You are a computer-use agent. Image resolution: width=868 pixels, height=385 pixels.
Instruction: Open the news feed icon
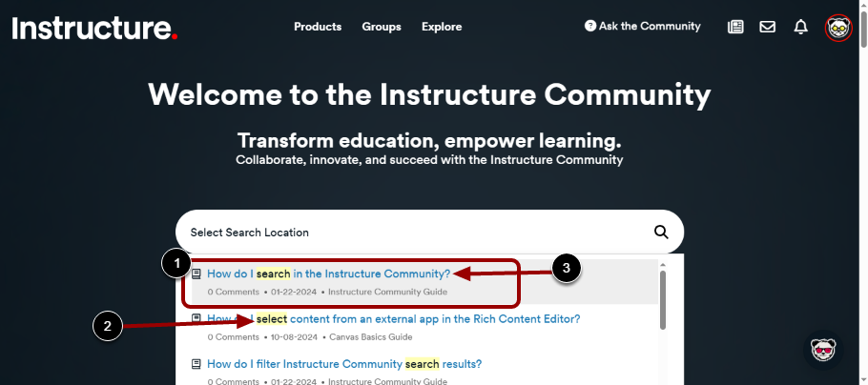coord(735,27)
